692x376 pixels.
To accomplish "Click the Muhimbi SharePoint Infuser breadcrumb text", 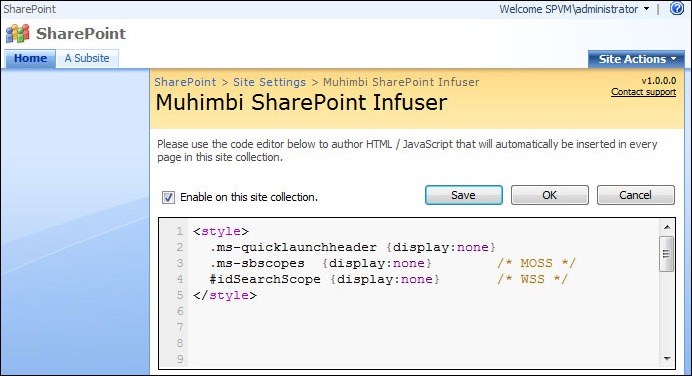I will click(x=401, y=82).
